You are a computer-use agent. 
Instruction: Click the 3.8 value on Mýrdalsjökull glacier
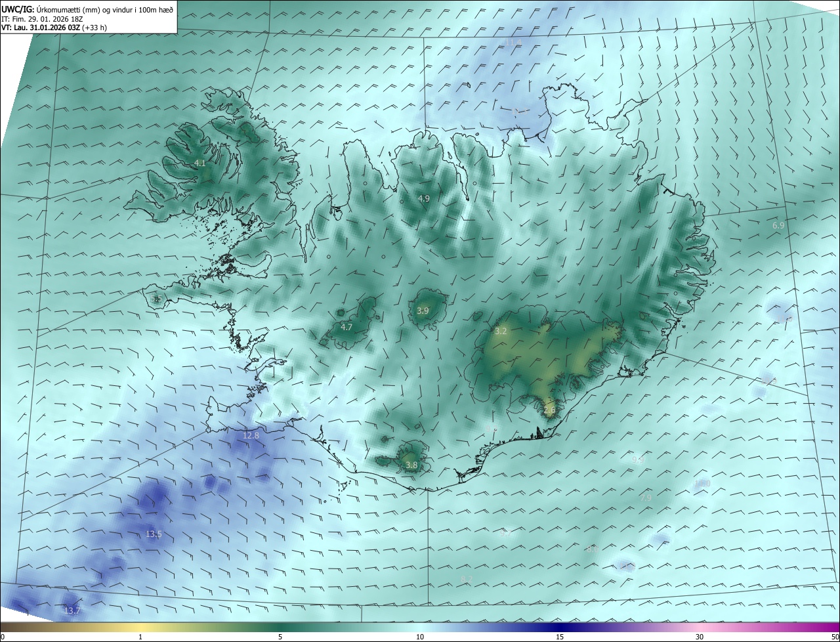(x=411, y=465)
